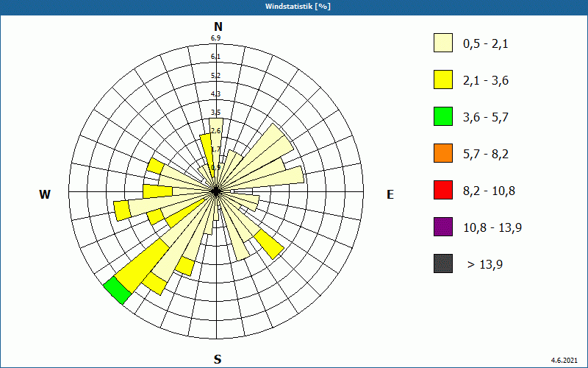The height and width of the screenshot is (368, 588).
Task: Click the legend label '3,6 - 5,7'
Action: (x=486, y=118)
